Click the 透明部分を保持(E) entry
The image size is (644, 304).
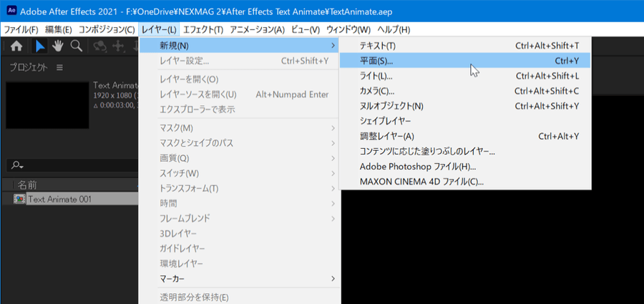pyautogui.click(x=239, y=297)
